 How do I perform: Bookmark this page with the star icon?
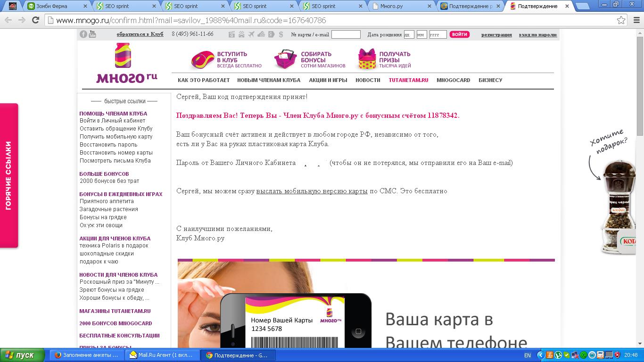click(621, 20)
